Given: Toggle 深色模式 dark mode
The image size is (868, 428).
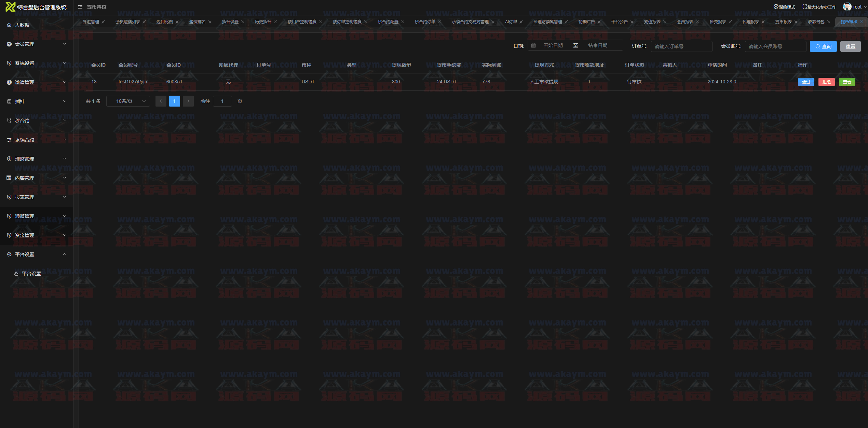Looking at the screenshot, I should (x=784, y=7).
